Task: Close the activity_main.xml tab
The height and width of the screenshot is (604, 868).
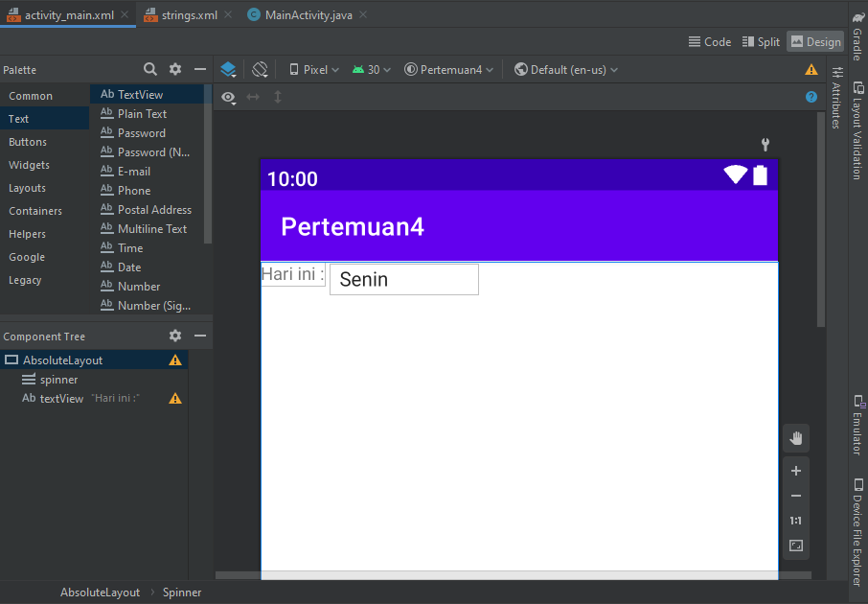Action: [126, 15]
